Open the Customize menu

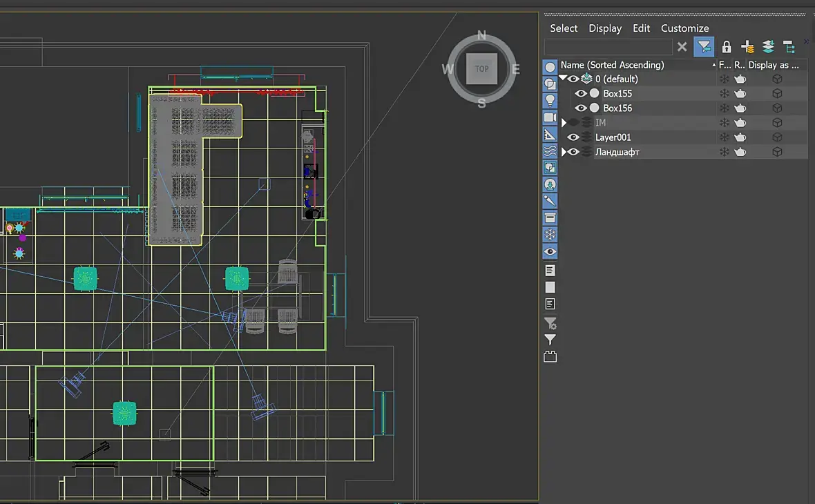click(x=684, y=28)
